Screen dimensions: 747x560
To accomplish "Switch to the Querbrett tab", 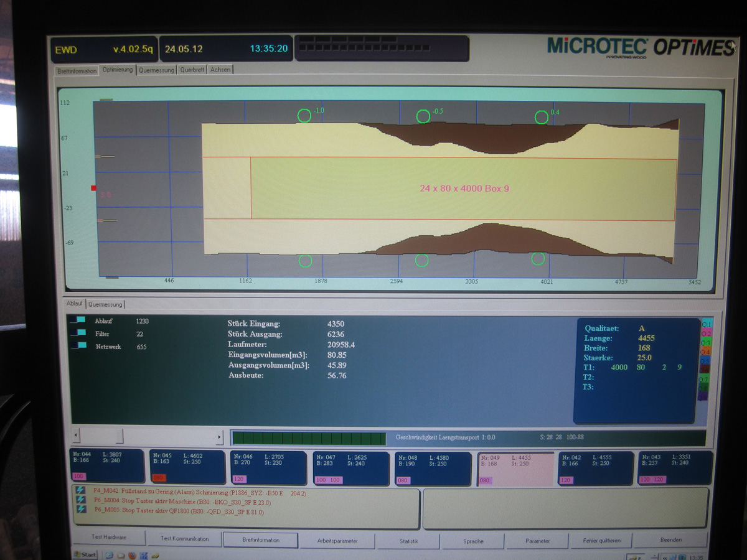I will click(192, 70).
